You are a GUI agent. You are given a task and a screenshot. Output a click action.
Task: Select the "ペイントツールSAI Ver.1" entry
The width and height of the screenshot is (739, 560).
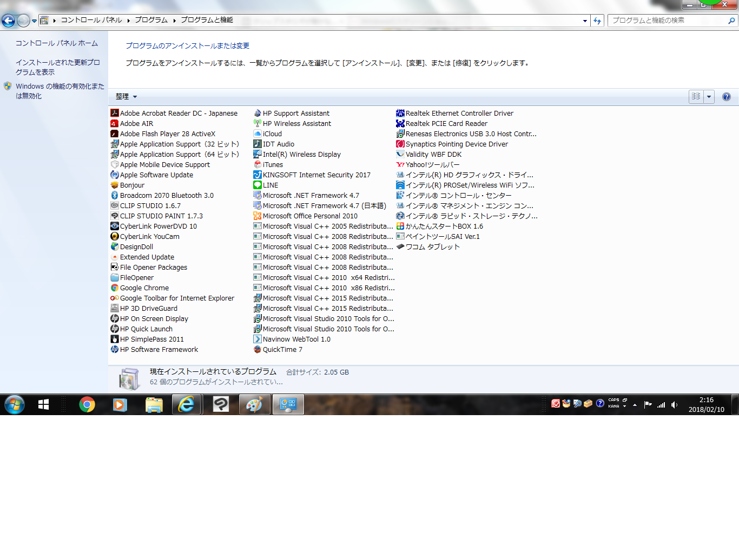click(x=438, y=236)
